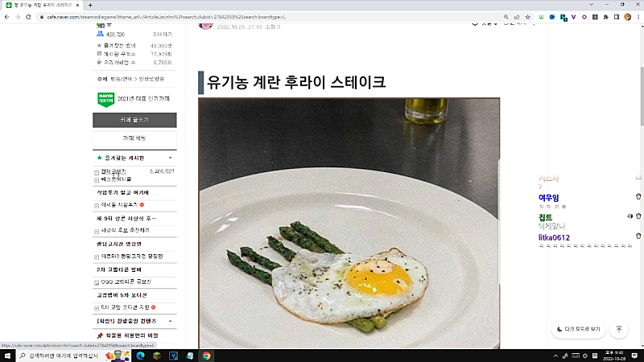
Task: Reload the page with the refresh icon
Action: [x=28, y=17]
